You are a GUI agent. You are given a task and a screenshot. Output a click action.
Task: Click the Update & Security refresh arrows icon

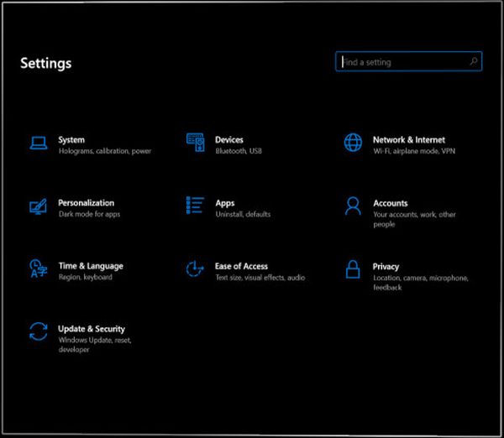point(39,331)
